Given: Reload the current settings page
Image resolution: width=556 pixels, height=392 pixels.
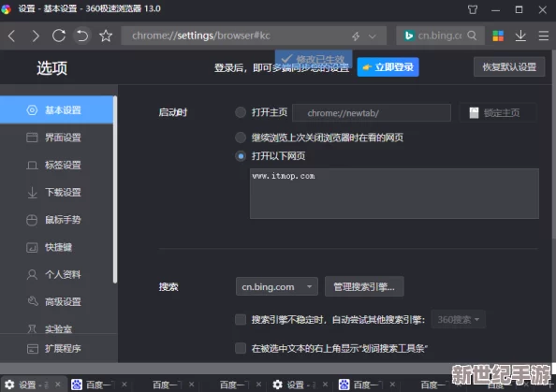Looking at the screenshot, I should coord(59,36).
